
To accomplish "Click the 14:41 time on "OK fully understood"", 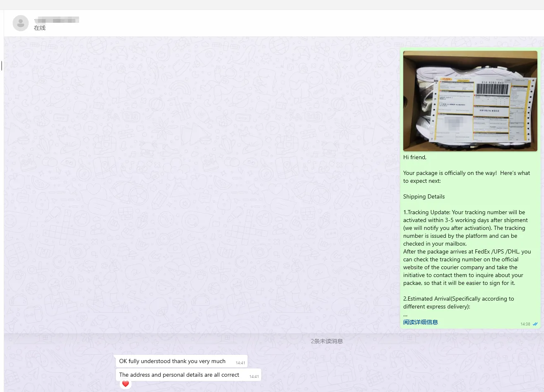I will point(240,363).
